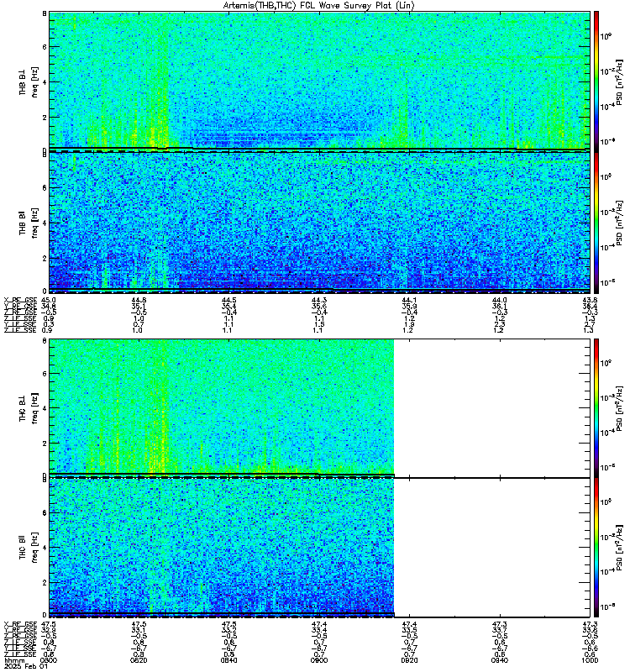Click the 'X_RE_GSE' row label under THC panels
This screenshot has width=630, height=672.
click(x=20, y=624)
